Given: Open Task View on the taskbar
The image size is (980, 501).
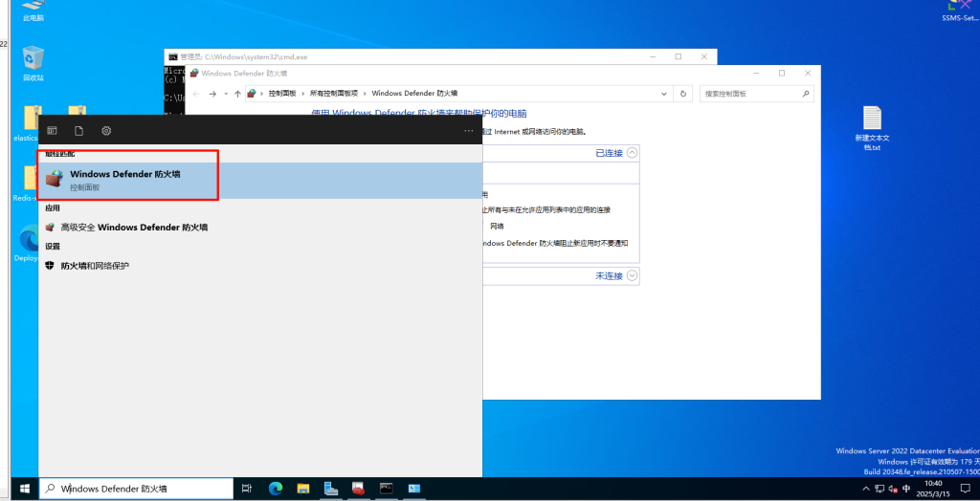Looking at the screenshot, I should click(247, 489).
